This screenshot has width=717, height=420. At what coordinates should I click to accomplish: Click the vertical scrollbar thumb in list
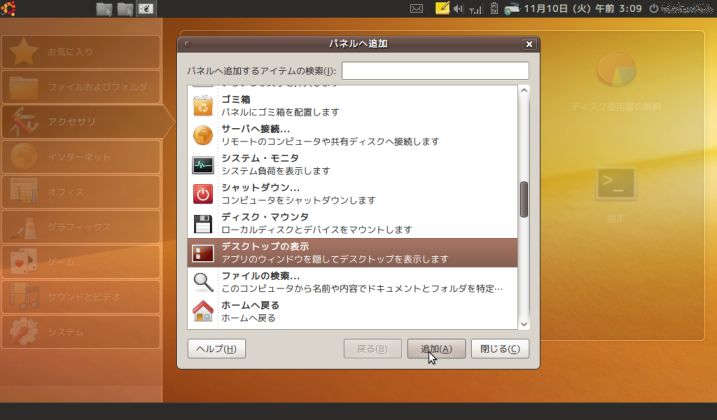(524, 199)
